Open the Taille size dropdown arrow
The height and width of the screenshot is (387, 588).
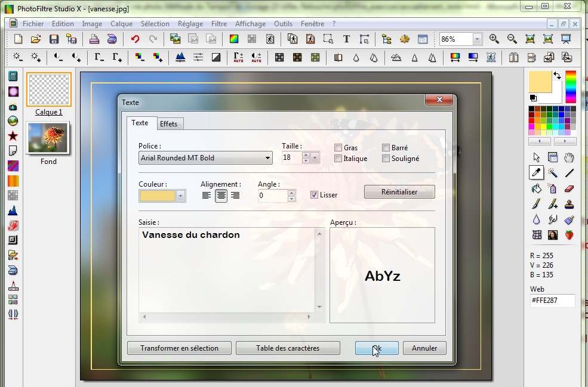(315, 158)
